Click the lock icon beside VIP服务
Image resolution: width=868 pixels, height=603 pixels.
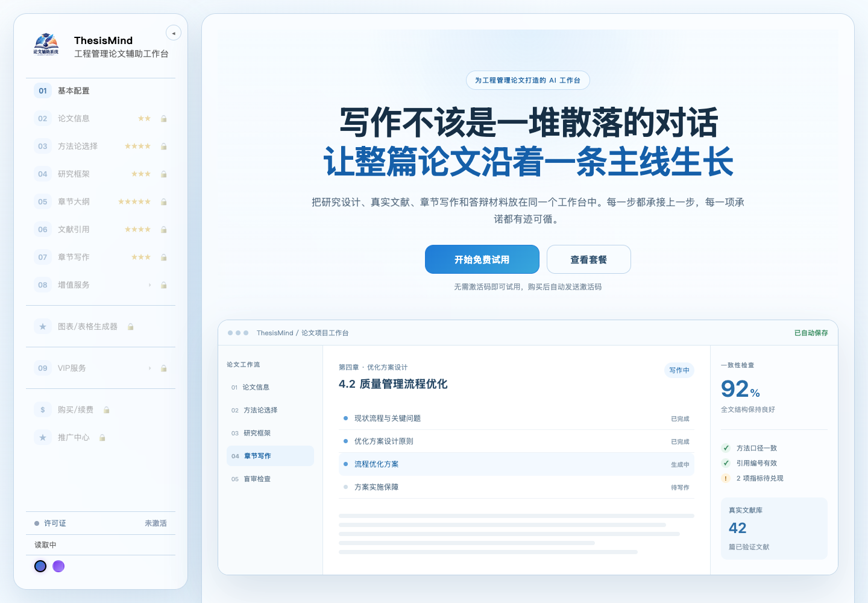[163, 368]
